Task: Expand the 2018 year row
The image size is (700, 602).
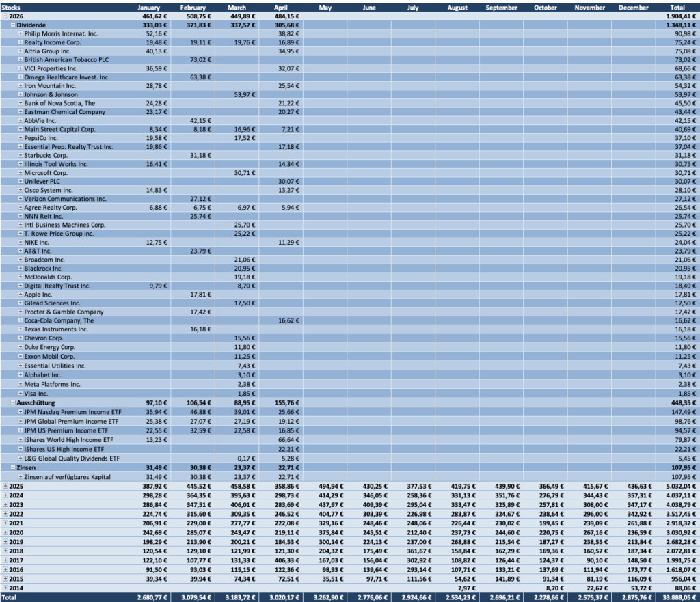Action: coord(5,551)
